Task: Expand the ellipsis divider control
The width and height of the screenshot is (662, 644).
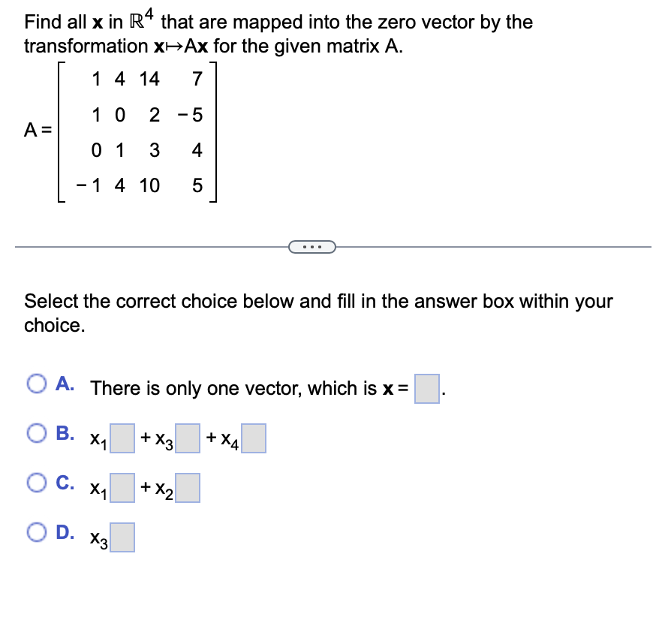Action: (311, 246)
